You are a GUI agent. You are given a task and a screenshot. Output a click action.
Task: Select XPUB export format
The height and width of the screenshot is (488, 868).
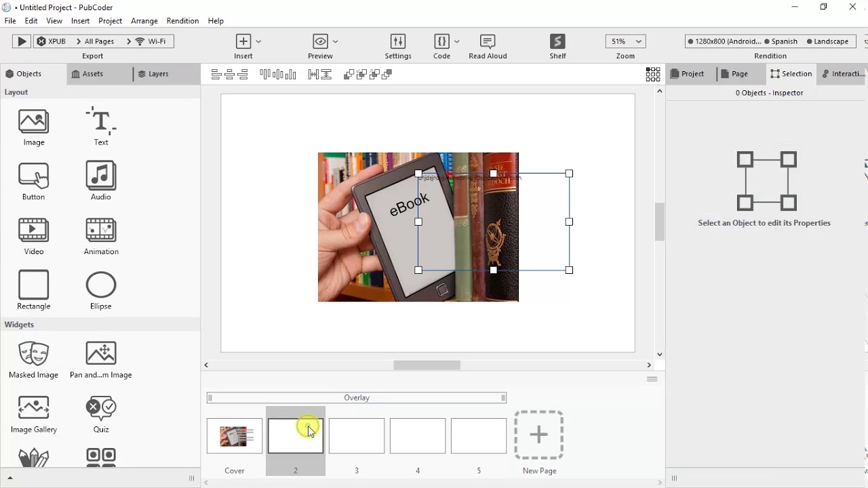click(x=52, y=41)
